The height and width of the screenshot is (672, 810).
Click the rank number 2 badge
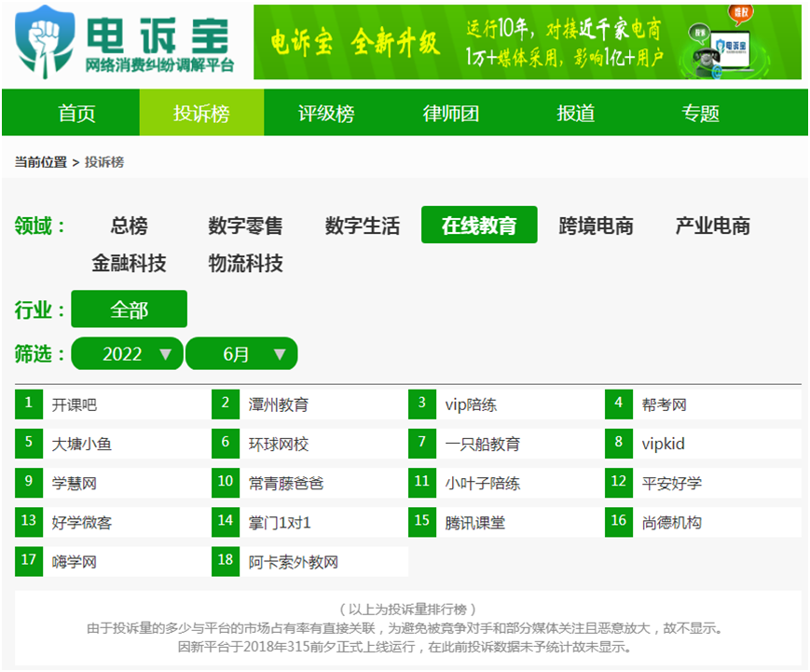point(226,404)
